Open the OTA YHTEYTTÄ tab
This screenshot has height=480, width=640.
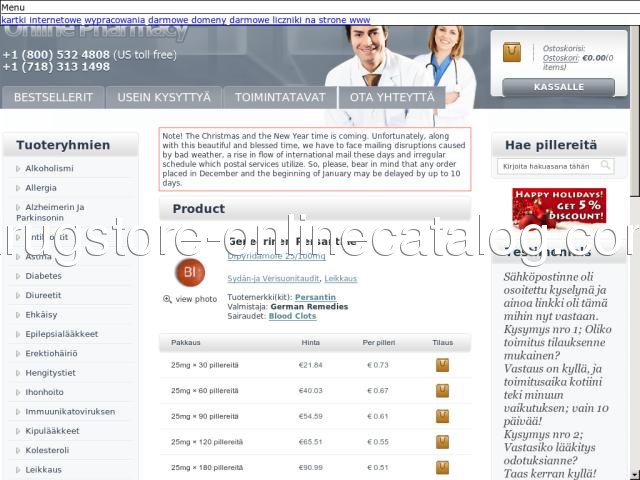392,97
